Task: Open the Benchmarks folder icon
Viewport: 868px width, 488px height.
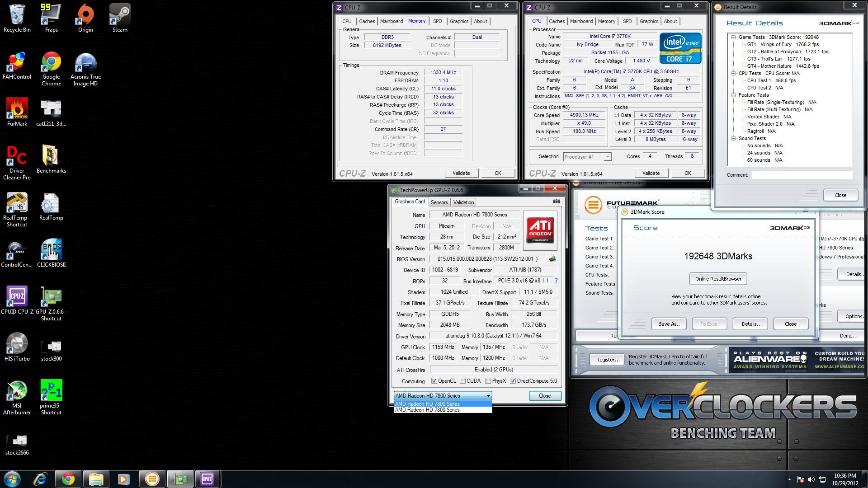Action: point(51,159)
